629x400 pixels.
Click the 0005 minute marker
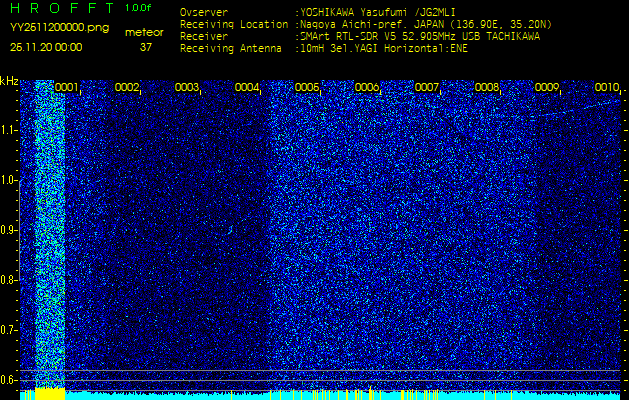306,87
